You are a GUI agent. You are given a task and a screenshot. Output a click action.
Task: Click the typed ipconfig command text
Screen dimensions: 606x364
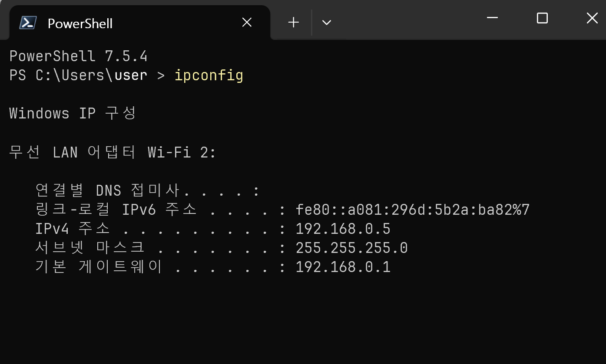pyautogui.click(x=209, y=75)
